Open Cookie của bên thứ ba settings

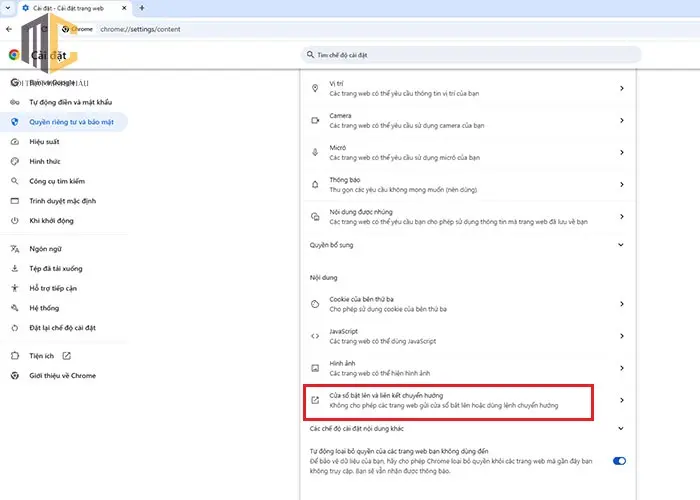(x=468, y=304)
